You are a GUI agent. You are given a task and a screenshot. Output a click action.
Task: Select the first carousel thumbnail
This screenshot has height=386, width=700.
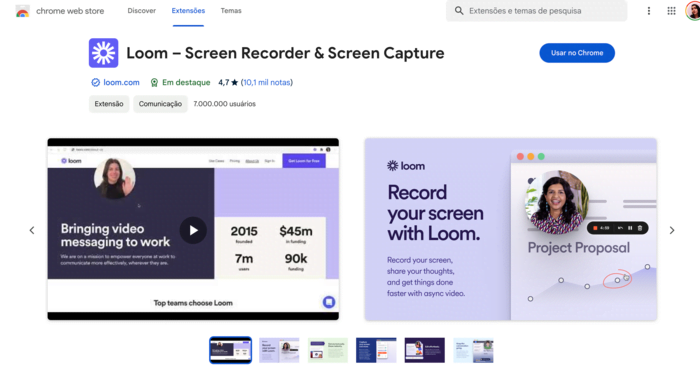[230, 350]
